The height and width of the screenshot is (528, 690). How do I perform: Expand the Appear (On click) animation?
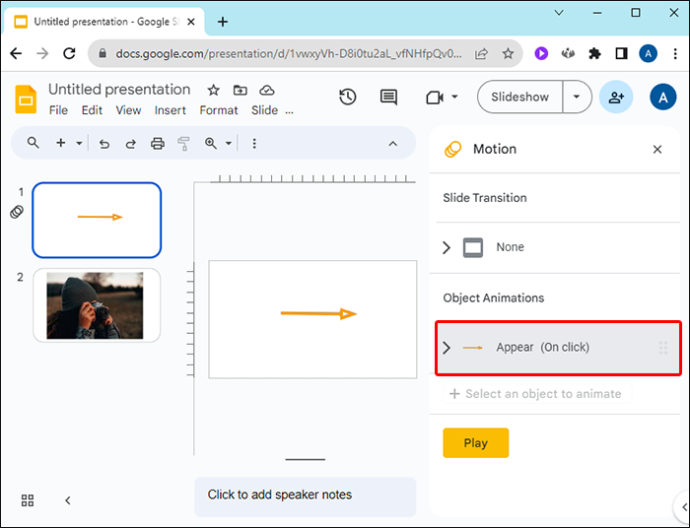[x=446, y=348]
